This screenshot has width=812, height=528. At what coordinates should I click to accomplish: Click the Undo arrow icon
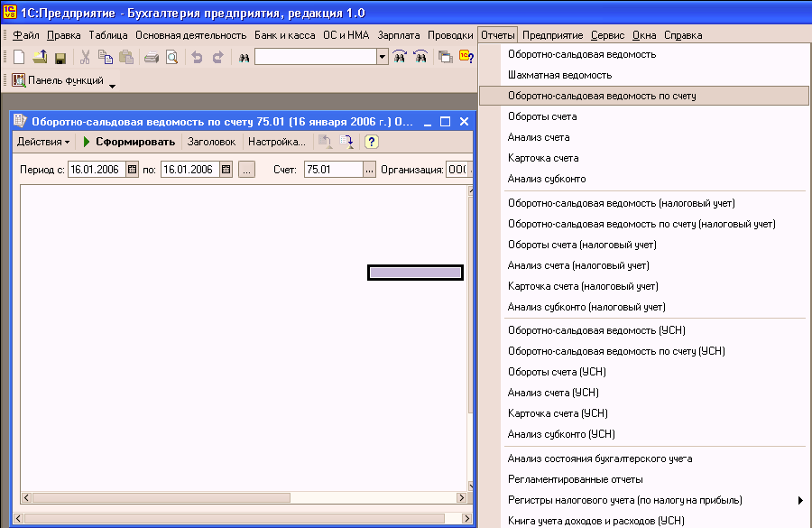[x=198, y=57]
